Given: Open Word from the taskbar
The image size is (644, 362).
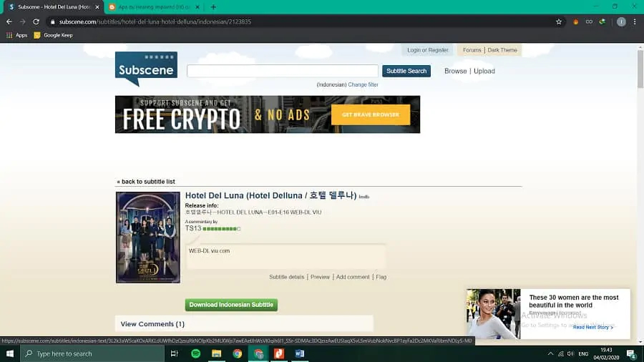Looking at the screenshot, I should pyautogui.click(x=299, y=353).
